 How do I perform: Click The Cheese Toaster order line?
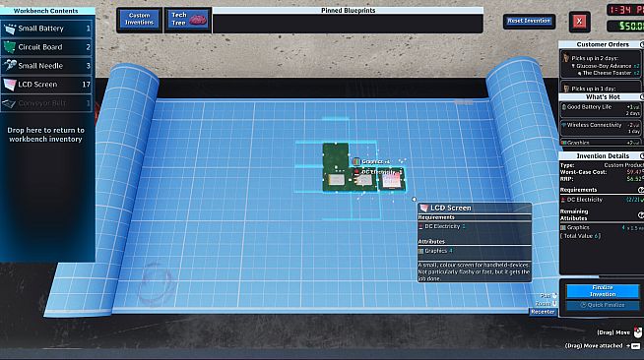point(609,73)
